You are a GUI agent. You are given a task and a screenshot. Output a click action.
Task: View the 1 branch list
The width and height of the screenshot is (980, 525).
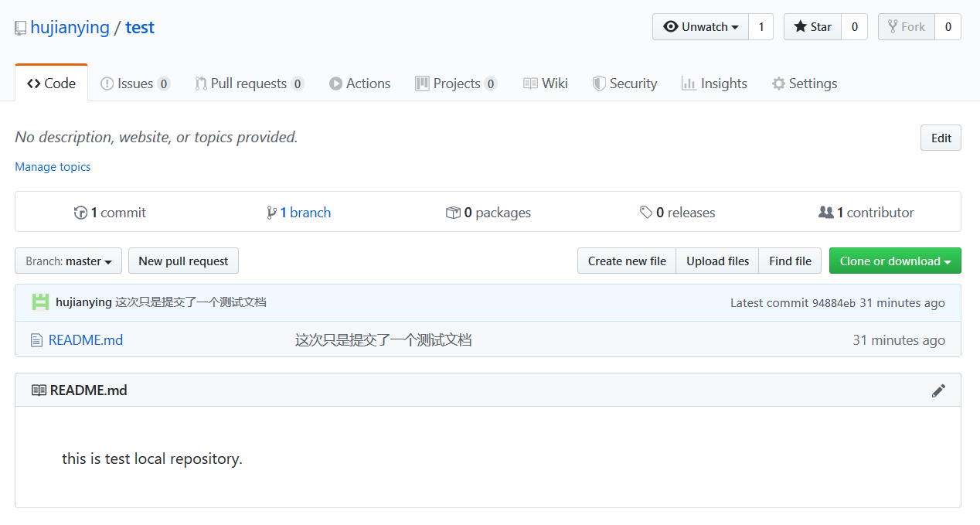(298, 213)
